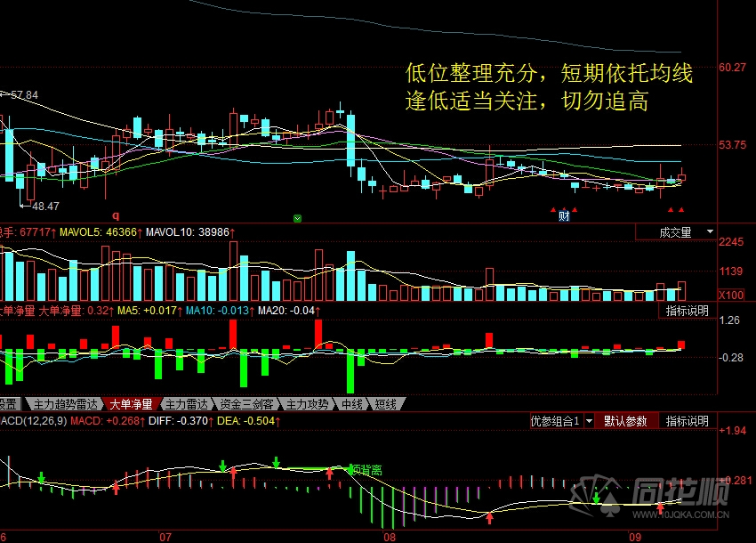Select the 资金三剑客 tab
This screenshot has width=756, height=543.
[248, 403]
